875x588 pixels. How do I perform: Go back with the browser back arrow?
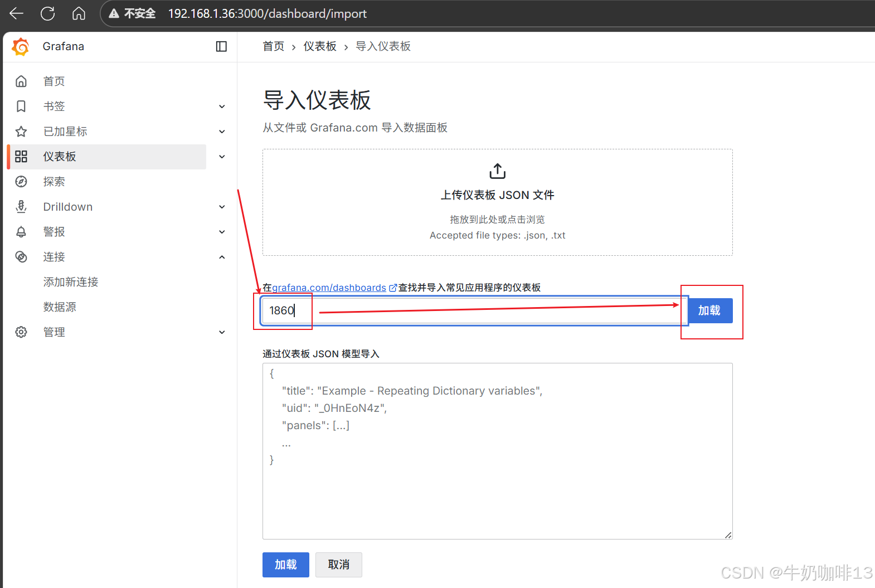pyautogui.click(x=17, y=13)
